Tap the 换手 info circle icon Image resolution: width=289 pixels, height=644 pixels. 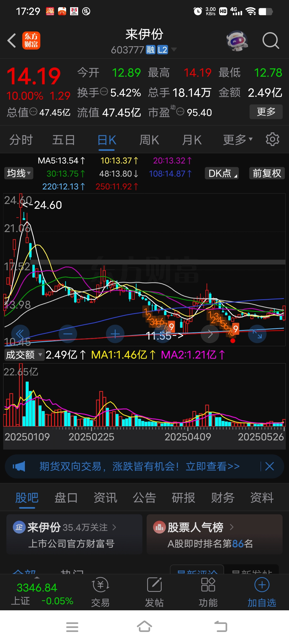coord(104,91)
